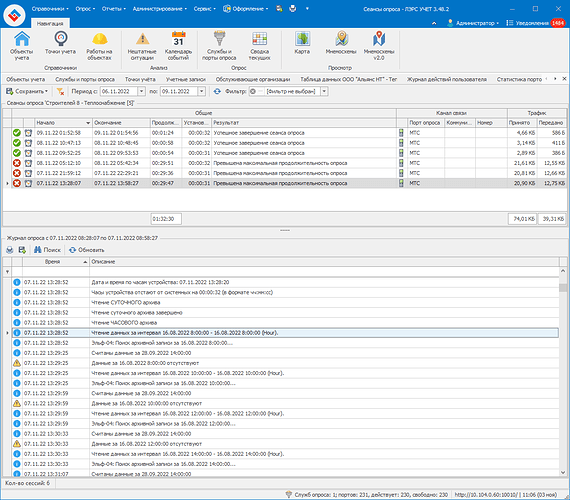Open Мнемосхемы v2.0 in the ribbon
Screen dimensions: 570x500
click(x=379, y=45)
